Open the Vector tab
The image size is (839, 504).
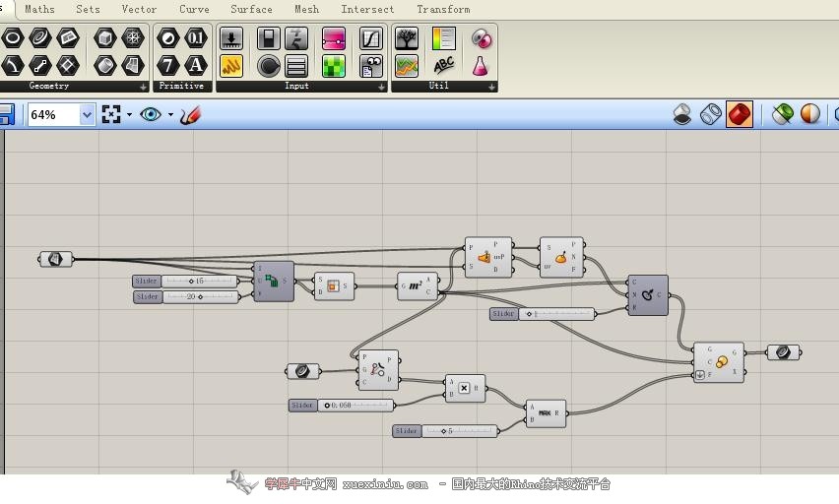pos(139,9)
